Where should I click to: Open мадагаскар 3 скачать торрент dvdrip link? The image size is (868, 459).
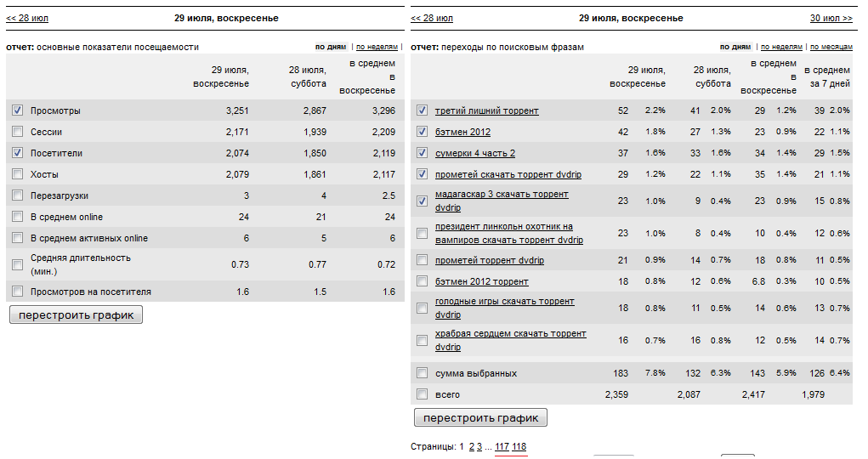pos(502,201)
